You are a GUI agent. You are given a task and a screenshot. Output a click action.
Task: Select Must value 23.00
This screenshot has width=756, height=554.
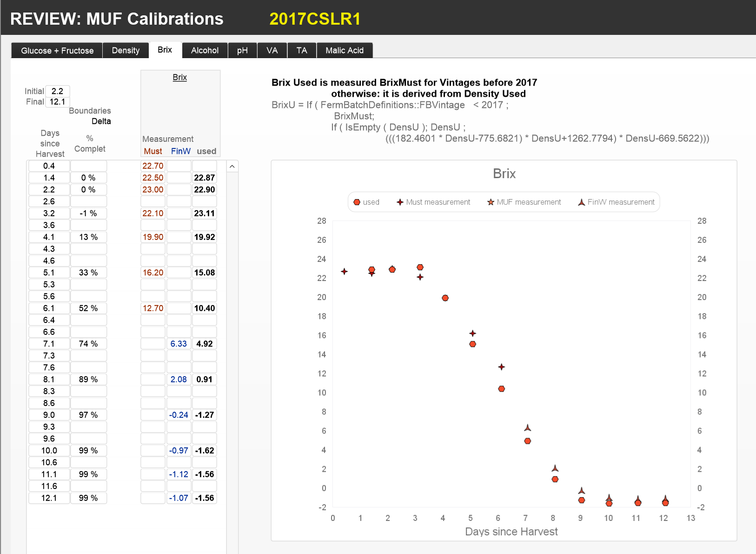coord(153,190)
